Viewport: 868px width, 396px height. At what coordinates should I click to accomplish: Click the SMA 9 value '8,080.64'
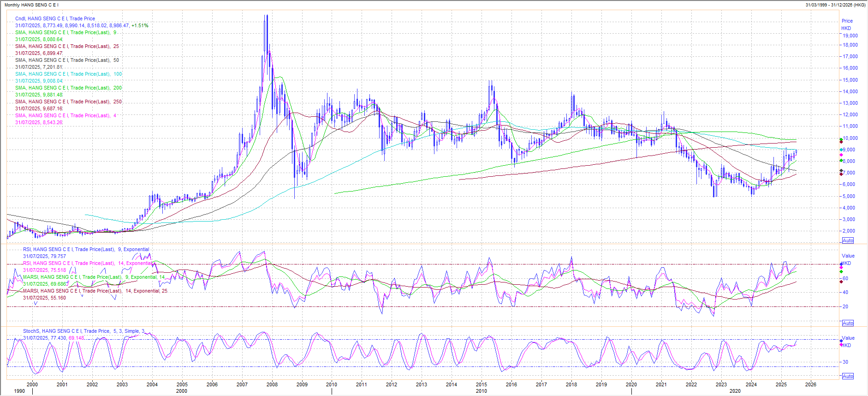pos(52,40)
